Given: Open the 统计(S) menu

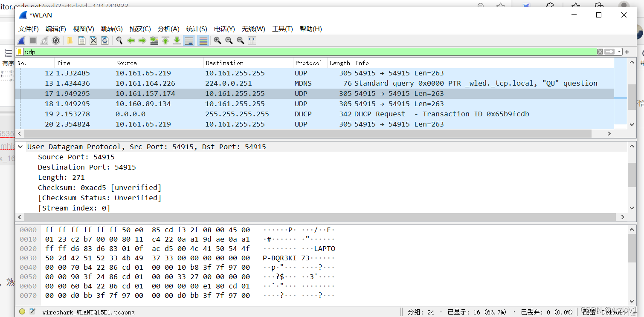Looking at the screenshot, I should 197,29.
